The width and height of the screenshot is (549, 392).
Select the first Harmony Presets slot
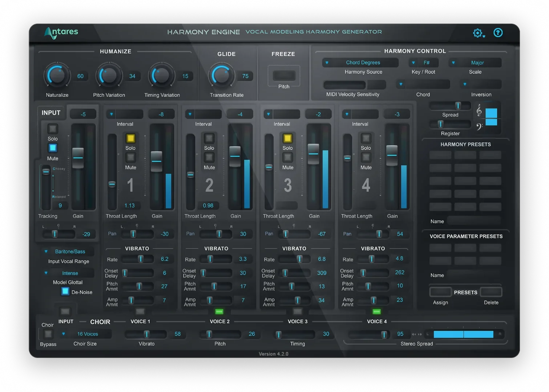point(440,155)
